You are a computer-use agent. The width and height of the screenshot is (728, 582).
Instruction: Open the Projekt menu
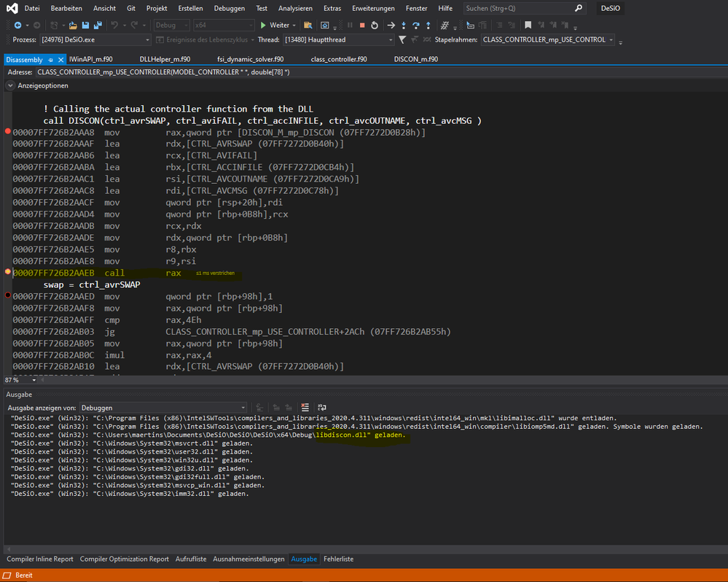pyautogui.click(x=157, y=8)
